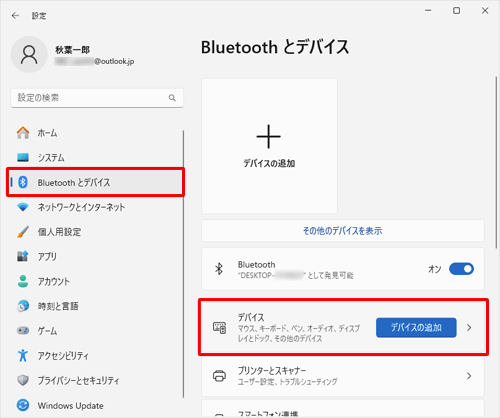The image size is (500, 418).
Task: Click the Bluetooth sidebar icon
Action: click(x=23, y=182)
